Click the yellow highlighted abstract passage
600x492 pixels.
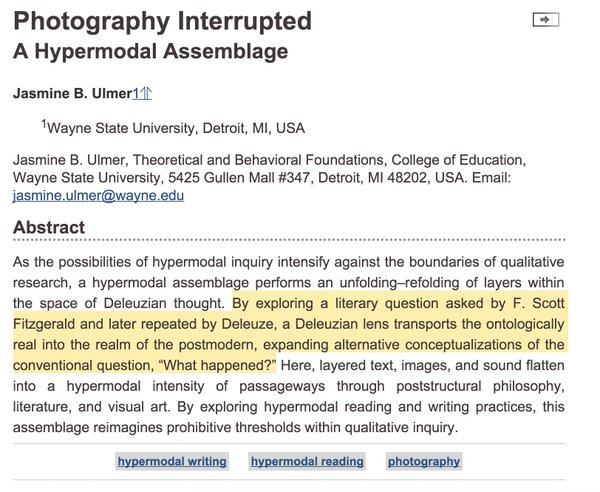[289, 334]
